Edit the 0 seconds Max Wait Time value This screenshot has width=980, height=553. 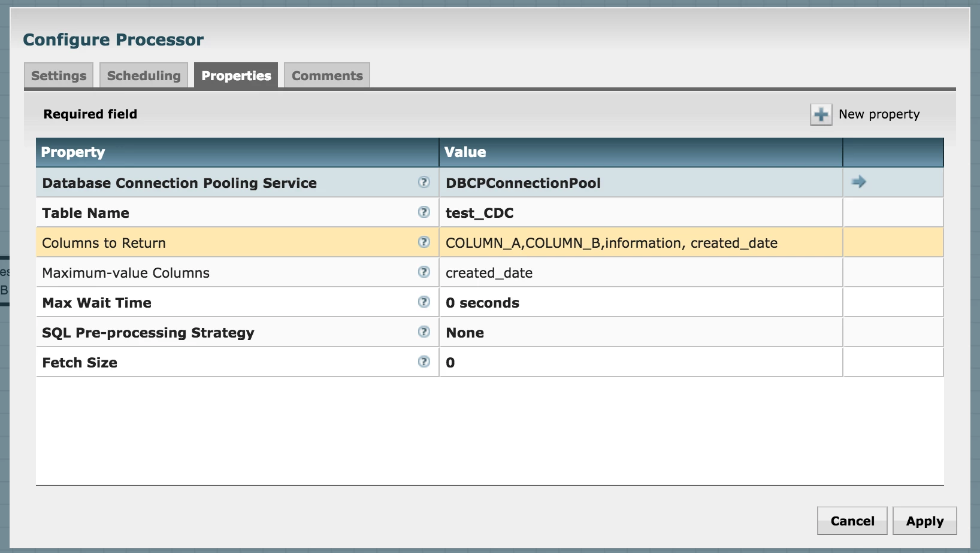(641, 302)
